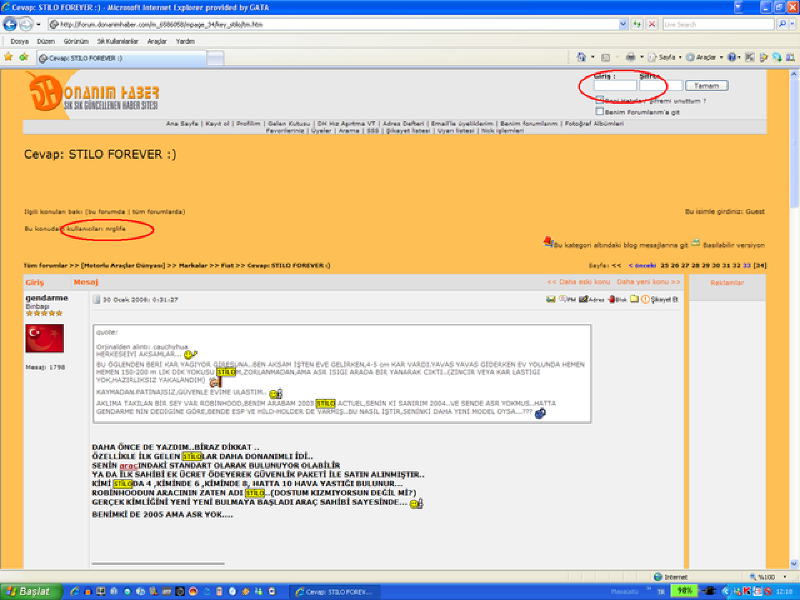Screen dimensions: 800x600
Task: Open the blog messages book icon
Action: 548,242
